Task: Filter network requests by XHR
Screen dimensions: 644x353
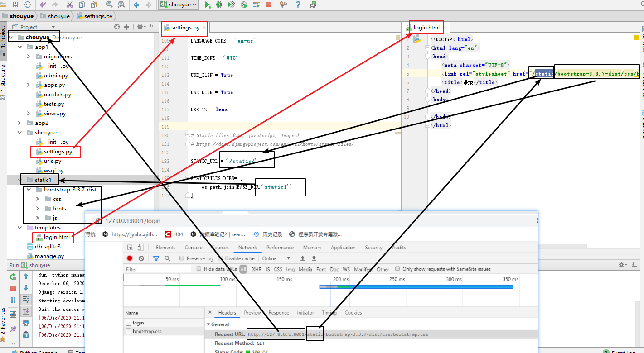Action: (257, 269)
